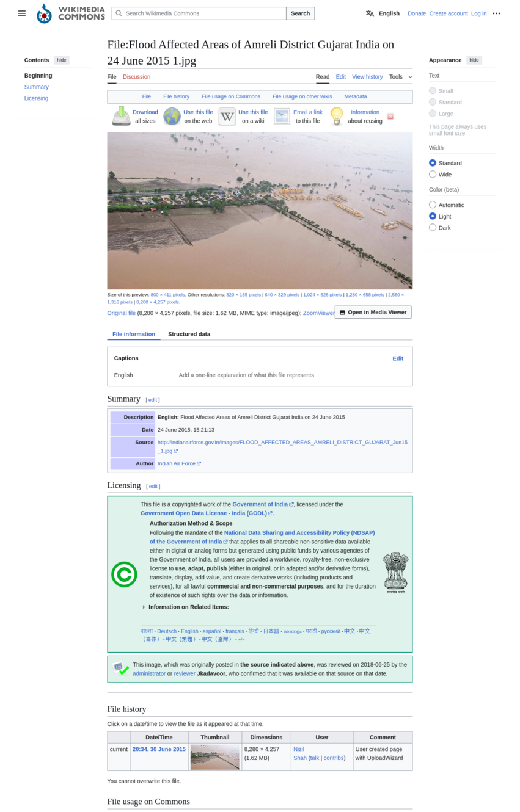Image resolution: width=520 pixels, height=812 pixels.
Task: Click the lightbulb reuse information icon
Action: [x=337, y=116]
